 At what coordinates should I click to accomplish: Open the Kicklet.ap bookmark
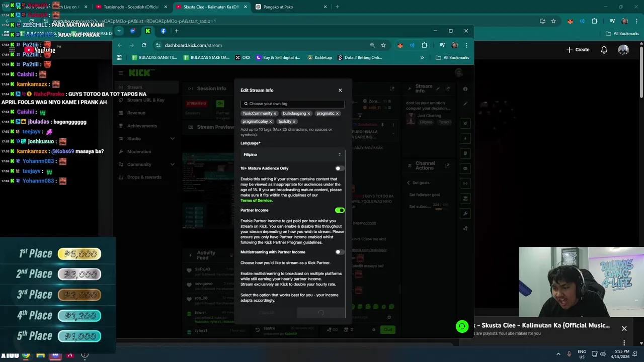pos(320,58)
